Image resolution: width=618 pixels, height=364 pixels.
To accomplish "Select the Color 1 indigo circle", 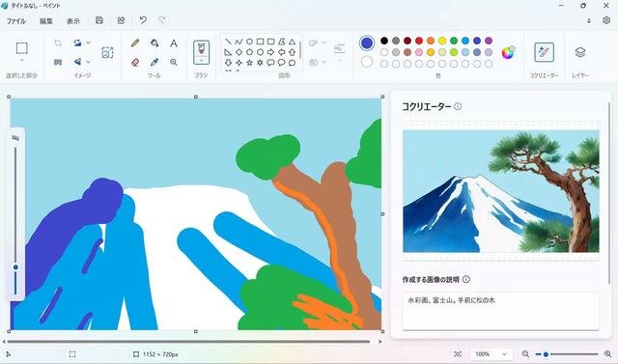I will [367, 42].
